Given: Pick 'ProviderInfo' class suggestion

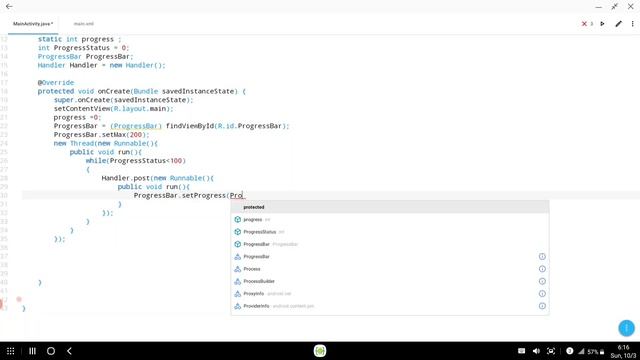Looking at the screenshot, I should coord(390,306).
